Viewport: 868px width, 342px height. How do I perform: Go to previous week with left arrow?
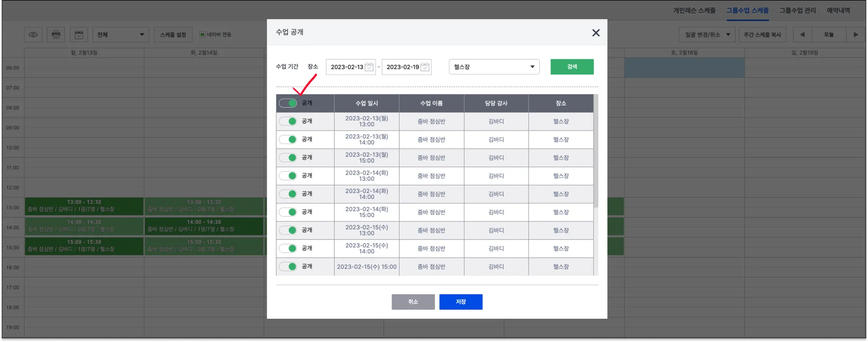802,35
